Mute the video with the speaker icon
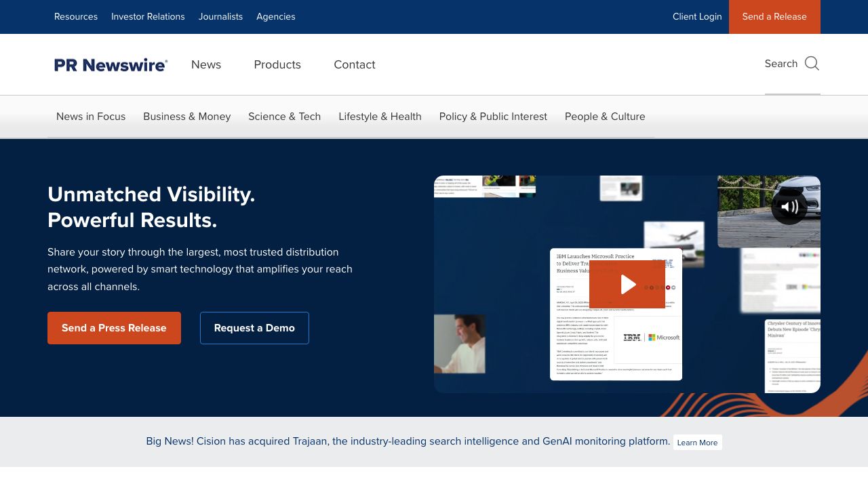Screen dimensions: 868x488 point(789,207)
